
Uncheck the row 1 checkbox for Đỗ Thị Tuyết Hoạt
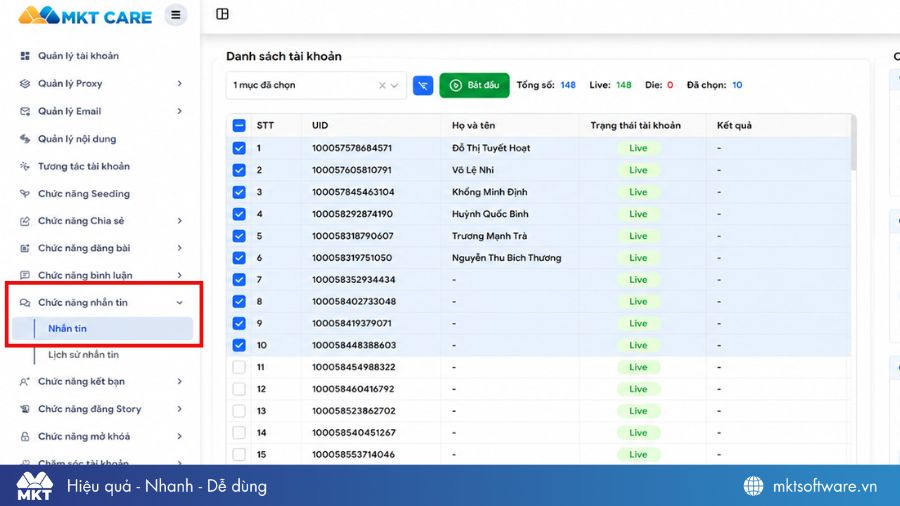[x=239, y=148]
